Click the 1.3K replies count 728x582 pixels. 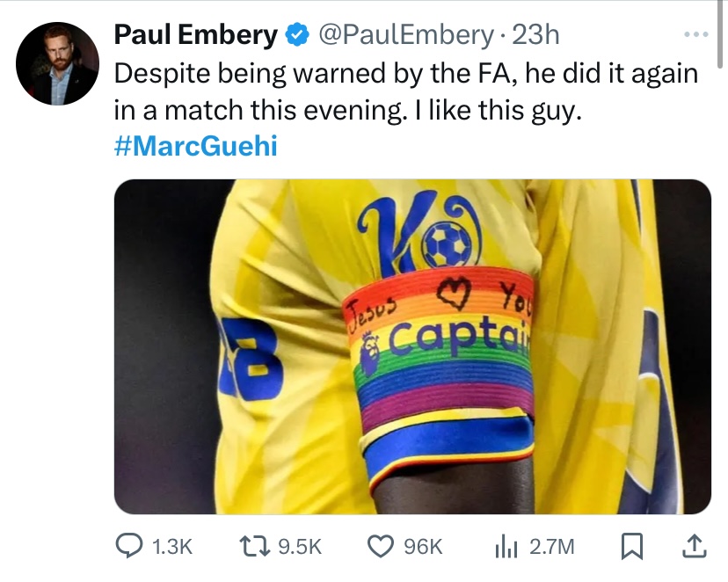pos(171,546)
